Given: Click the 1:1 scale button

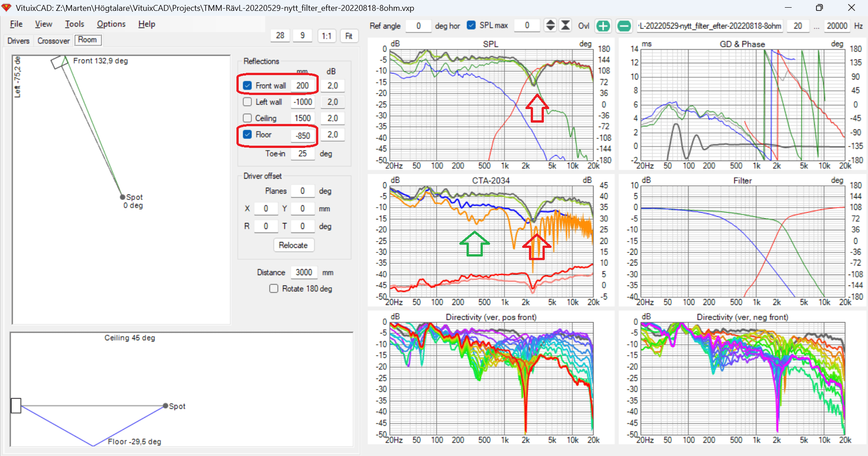Looking at the screenshot, I should click(x=326, y=36).
